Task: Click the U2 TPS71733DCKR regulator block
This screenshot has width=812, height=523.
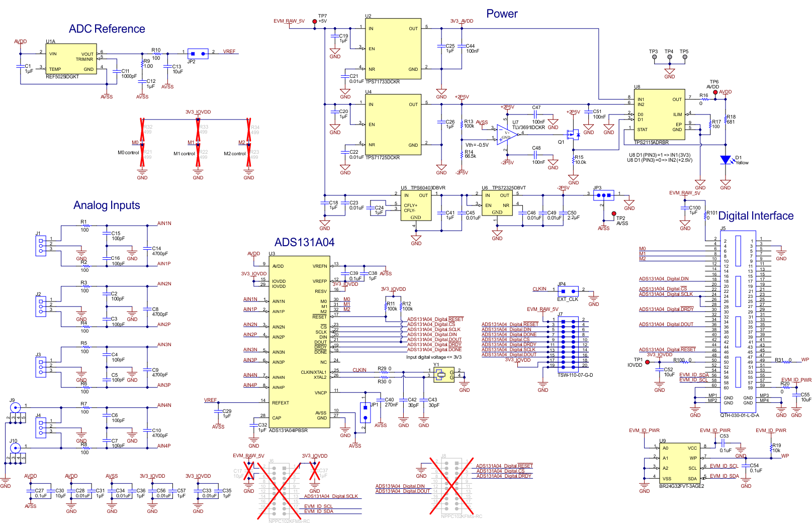Action: click(393, 49)
